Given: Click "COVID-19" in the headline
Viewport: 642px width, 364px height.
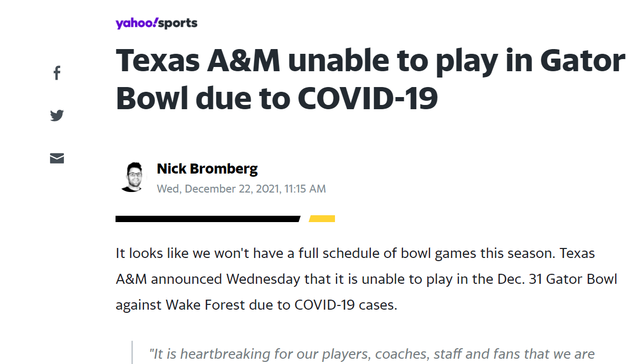Looking at the screenshot, I should (x=367, y=98).
